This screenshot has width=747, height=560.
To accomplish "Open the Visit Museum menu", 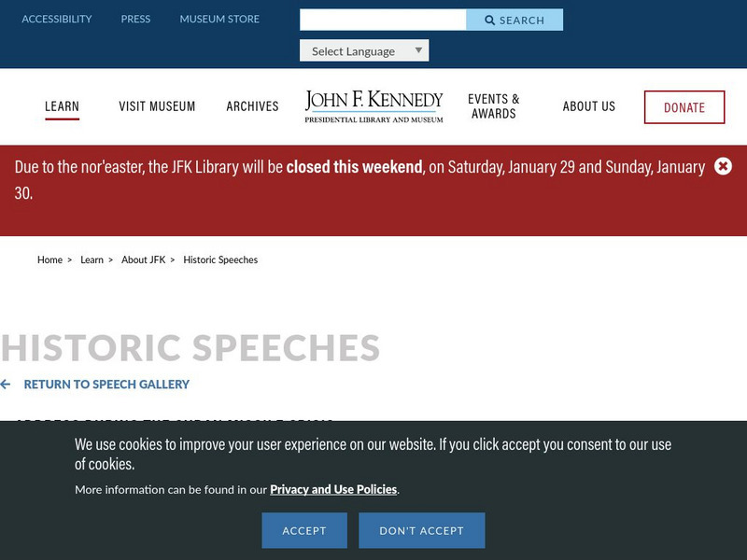I will tap(157, 106).
